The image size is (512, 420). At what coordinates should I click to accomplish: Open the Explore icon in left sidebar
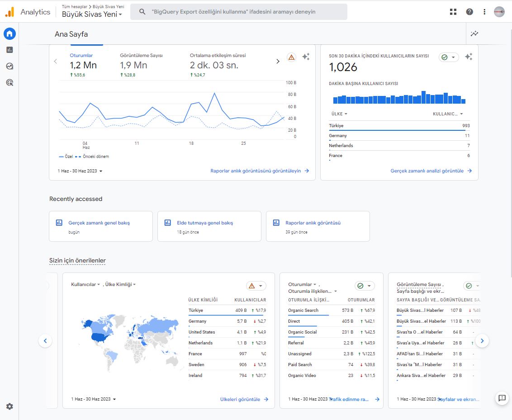(9, 66)
